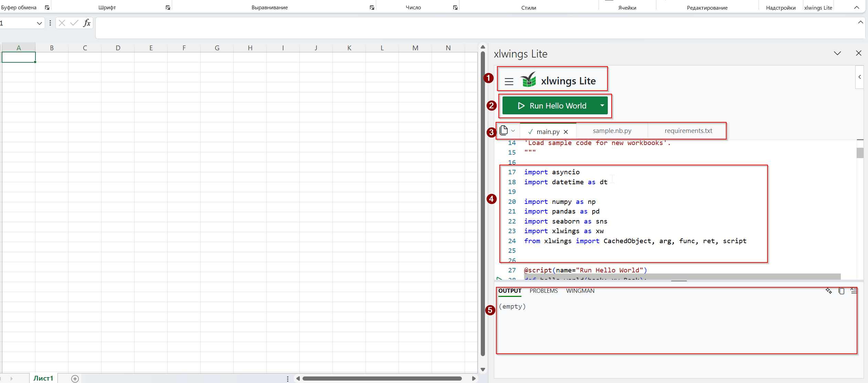Select column K header
This screenshot has height=383, width=868.
[349, 48]
